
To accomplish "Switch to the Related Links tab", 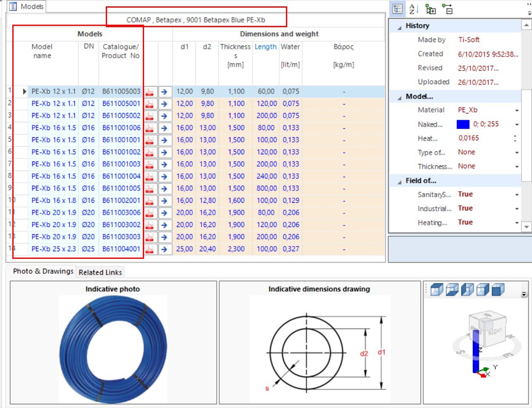I will (x=100, y=272).
